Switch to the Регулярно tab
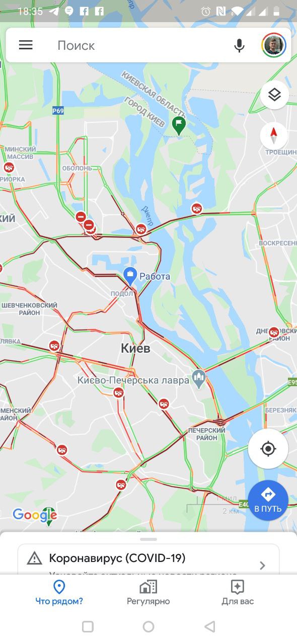Image resolution: width=297 pixels, height=644 pixels. pos(148,592)
